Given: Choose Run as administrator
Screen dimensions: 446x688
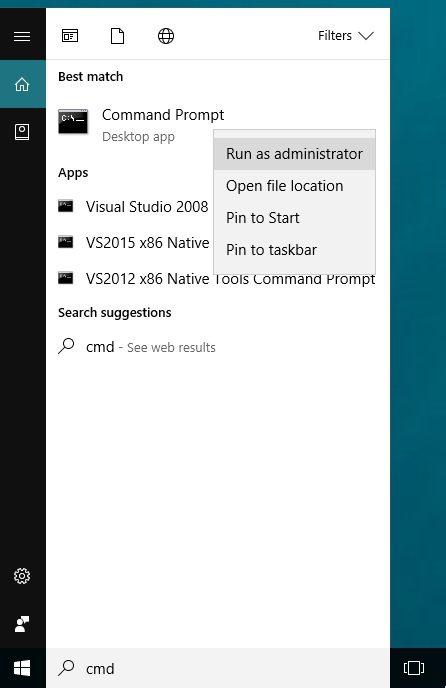Looking at the screenshot, I should tap(294, 154).
